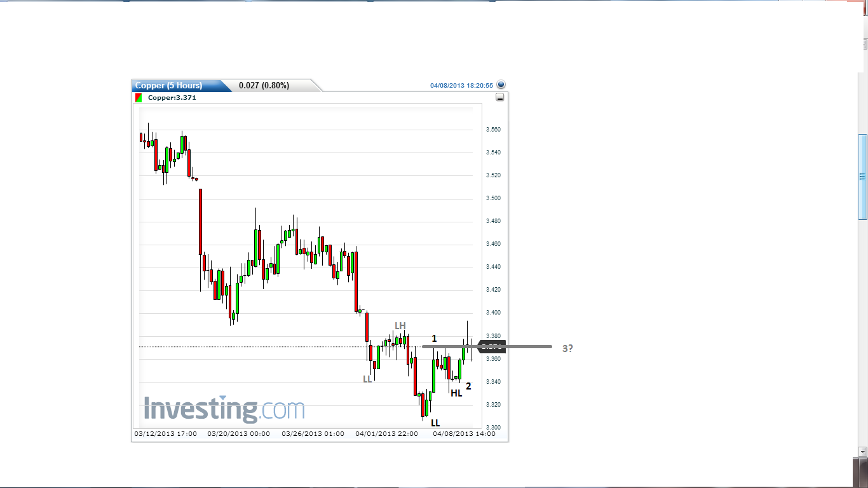Click the gray horizontal resistance line

[x=508, y=346]
